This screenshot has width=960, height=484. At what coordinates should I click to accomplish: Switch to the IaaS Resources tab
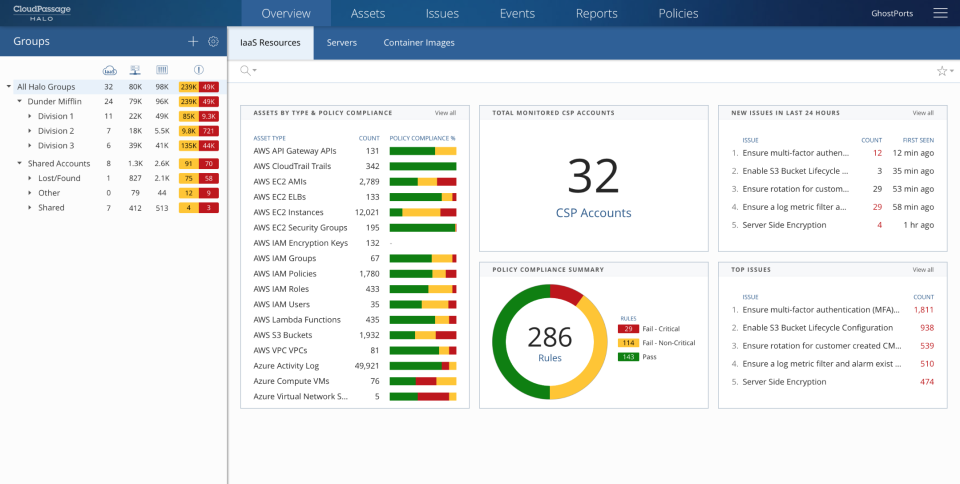(270, 43)
